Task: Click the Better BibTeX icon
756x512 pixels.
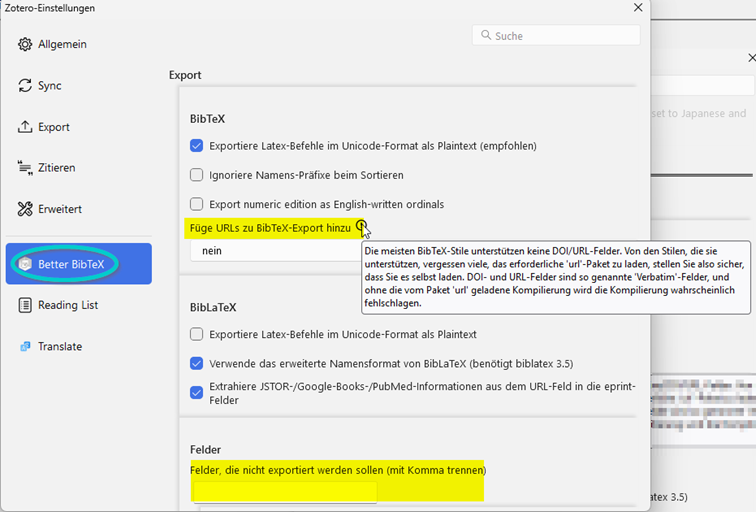Action: (25, 264)
